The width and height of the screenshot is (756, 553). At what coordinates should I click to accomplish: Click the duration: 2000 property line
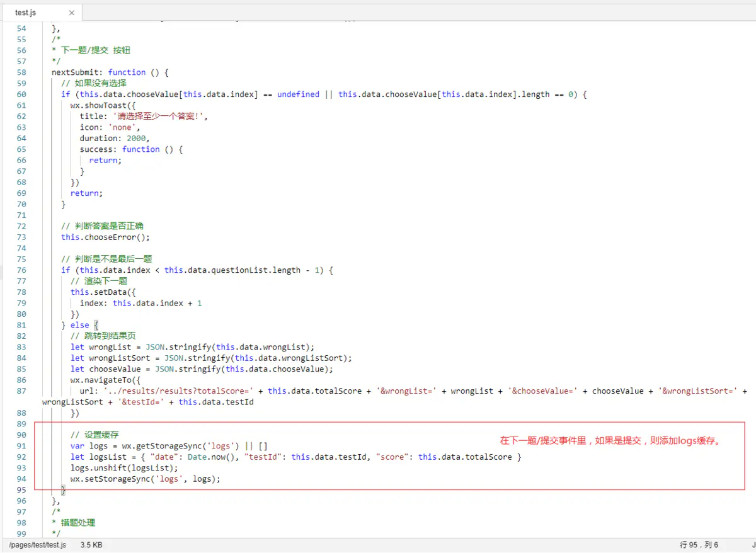(x=115, y=138)
